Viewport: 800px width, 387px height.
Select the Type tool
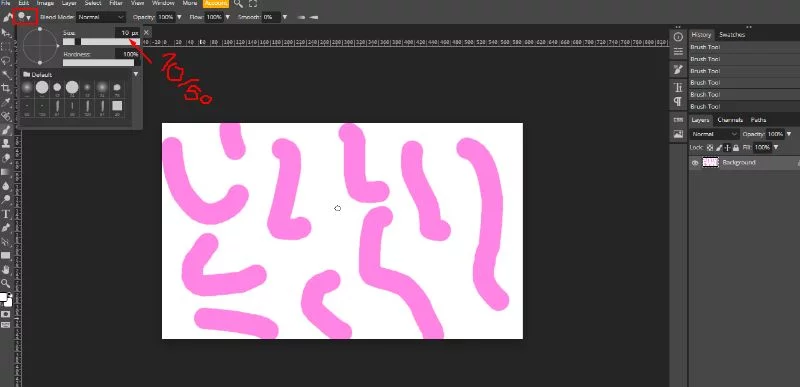6,214
